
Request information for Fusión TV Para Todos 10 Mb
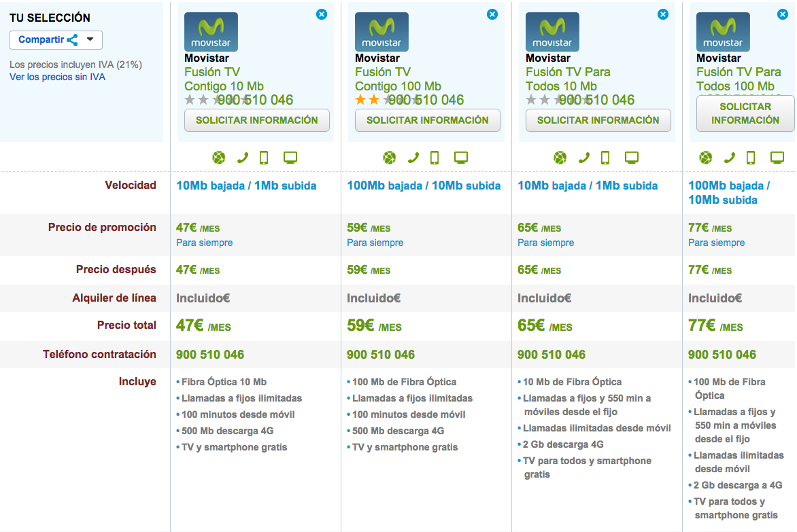(598, 120)
